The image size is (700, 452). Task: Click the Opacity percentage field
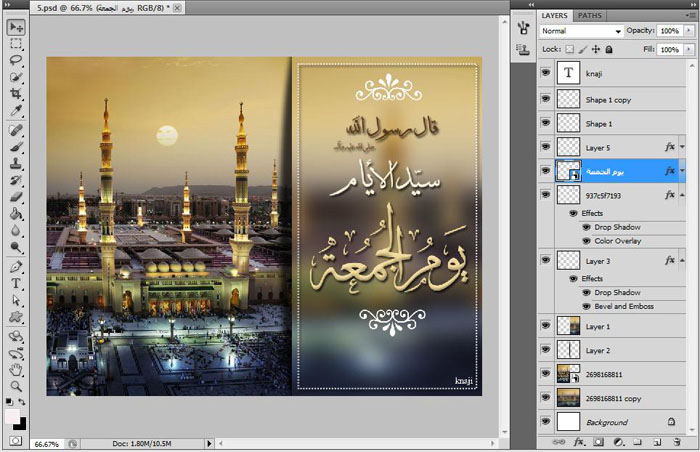tap(668, 31)
